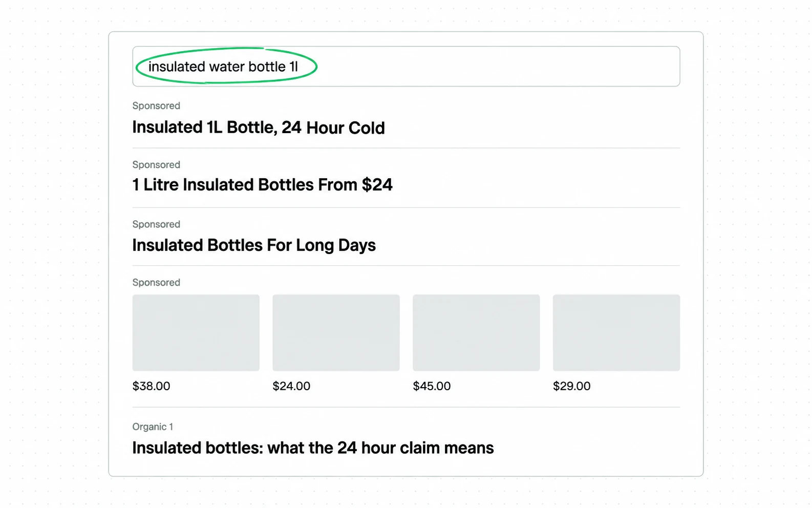The image size is (812, 508).
Task: Click the search field containing 'insulated water bottle 1l'
Action: [x=406, y=67]
